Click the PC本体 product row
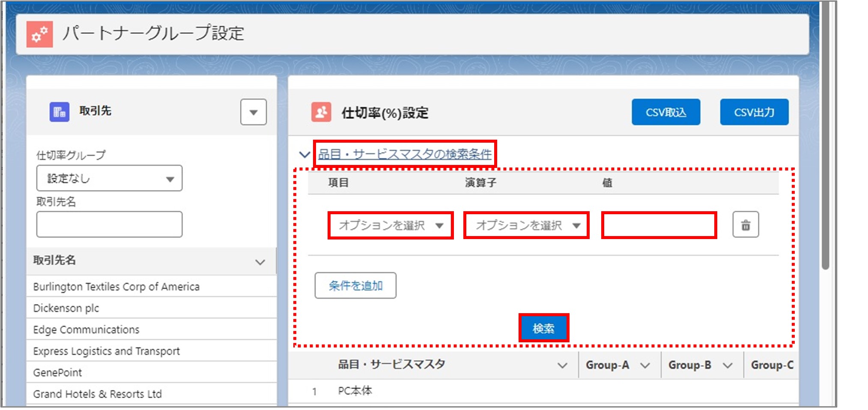868x410 pixels. pos(543,391)
